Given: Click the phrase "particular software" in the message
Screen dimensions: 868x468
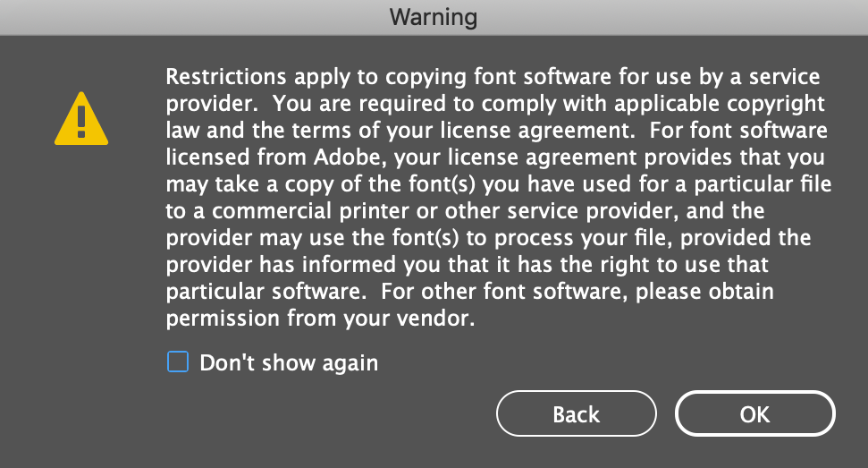Looking at the screenshot, I should [x=264, y=293].
